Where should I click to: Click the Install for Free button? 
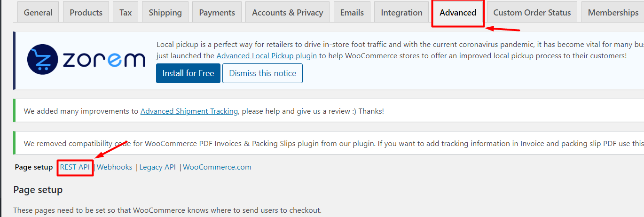pyautogui.click(x=188, y=73)
